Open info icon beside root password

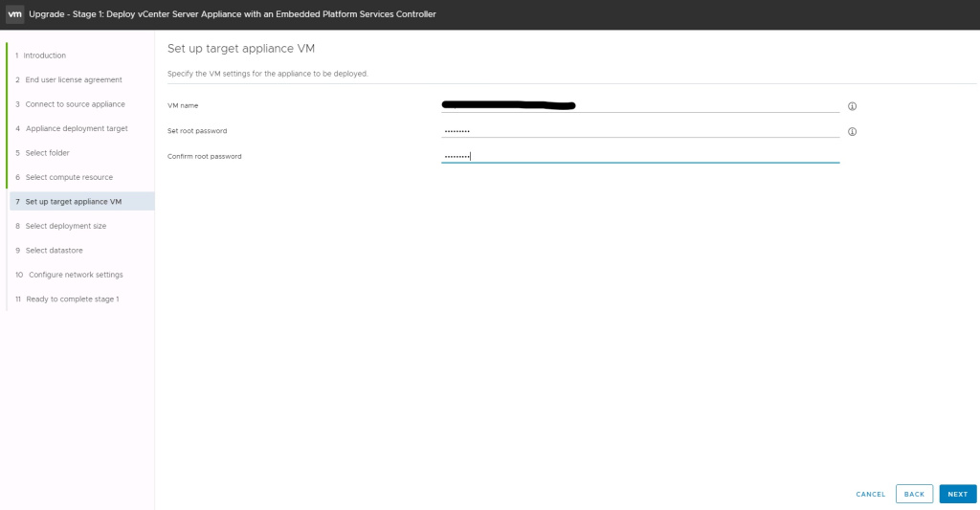pyautogui.click(x=852, y=132)
